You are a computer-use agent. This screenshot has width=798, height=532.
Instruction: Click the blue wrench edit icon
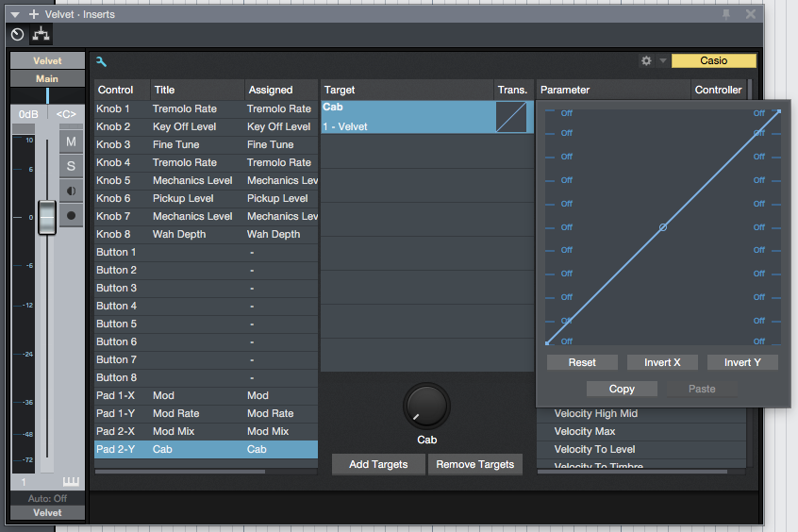pos(102,61)
